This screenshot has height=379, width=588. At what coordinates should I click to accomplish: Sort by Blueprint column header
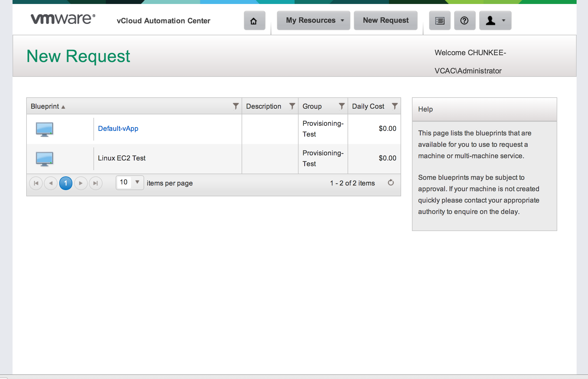(x=45, y=106)
